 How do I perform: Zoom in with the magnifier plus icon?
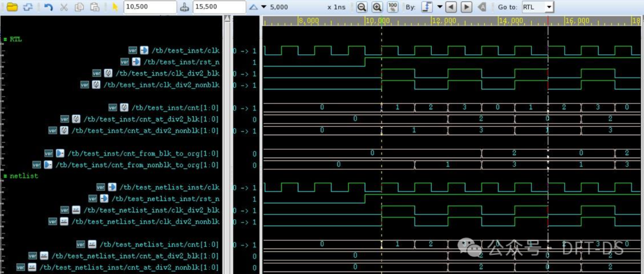tap(377, 7)
